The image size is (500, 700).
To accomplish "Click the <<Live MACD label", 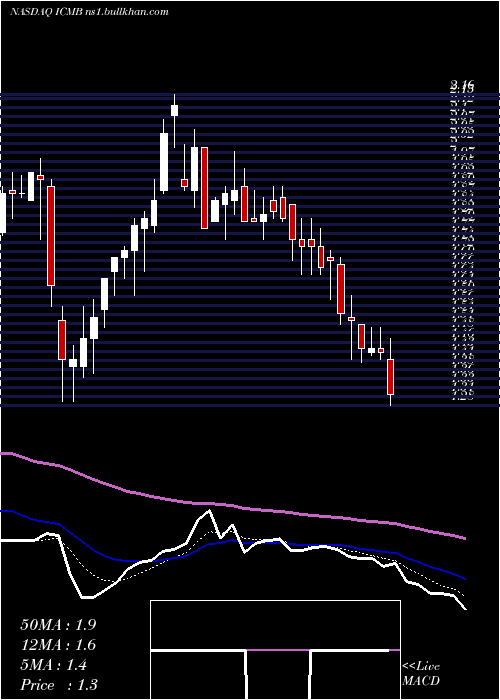I will click(421, 674).
